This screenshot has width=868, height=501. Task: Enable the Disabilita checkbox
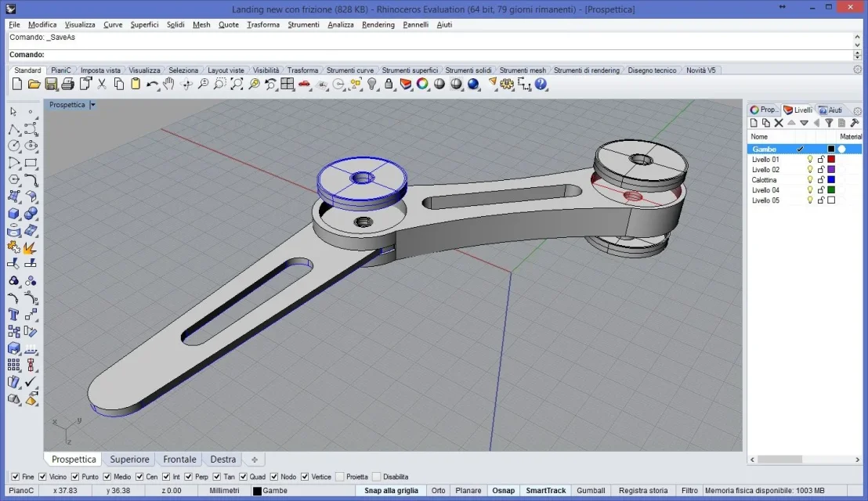(x=377, y=477)
